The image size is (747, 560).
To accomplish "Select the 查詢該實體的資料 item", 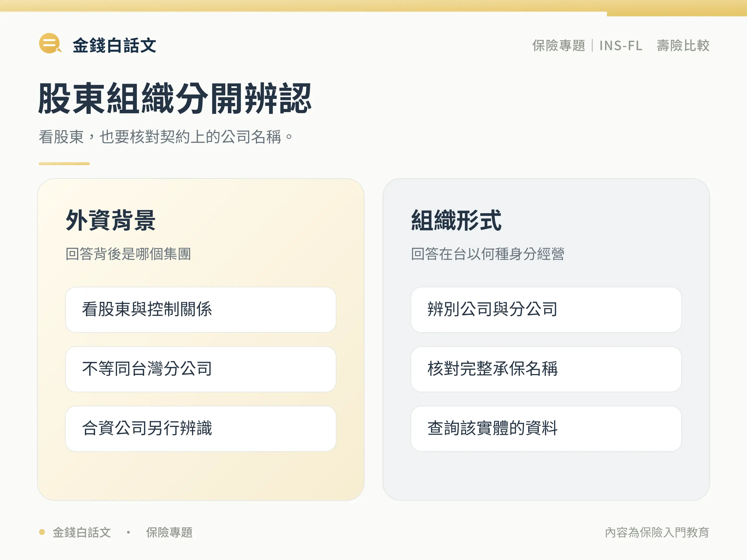I will click(546, 428).
